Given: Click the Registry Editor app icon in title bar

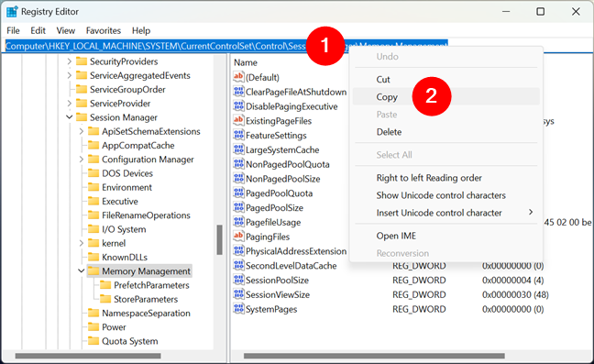Looking at the screenshot, I should pos(12,12).
